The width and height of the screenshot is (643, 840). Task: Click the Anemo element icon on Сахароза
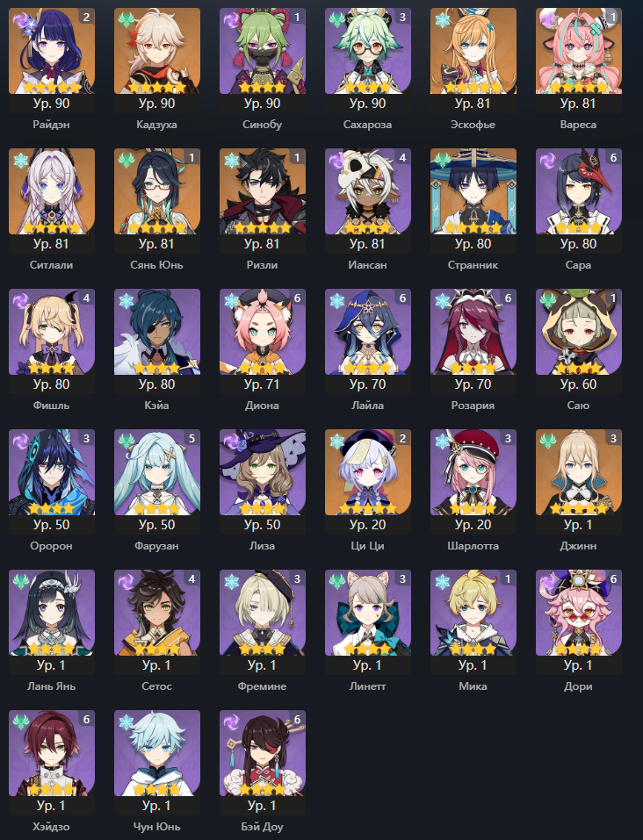[336, 20]
